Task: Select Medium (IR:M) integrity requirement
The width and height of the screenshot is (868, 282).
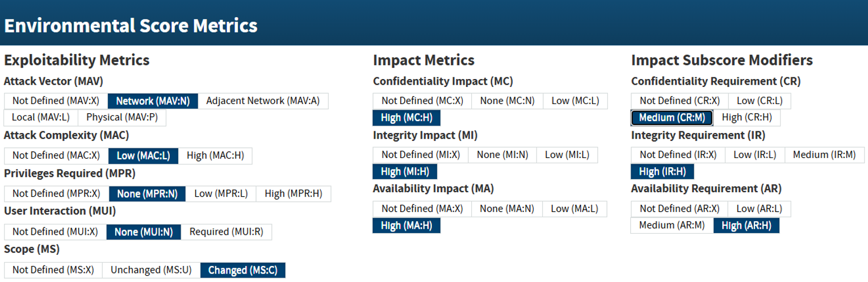Action: pyautogui.click(x=824, y=155)
